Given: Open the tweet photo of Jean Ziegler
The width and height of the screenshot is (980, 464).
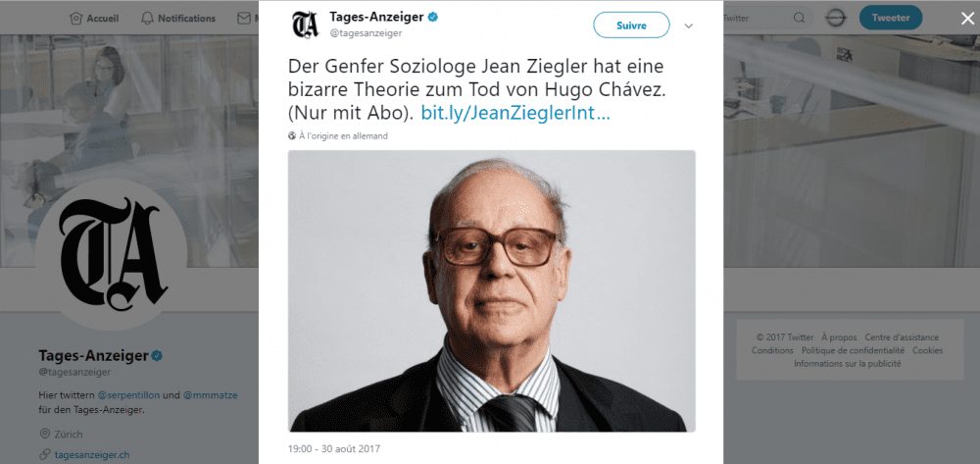Looking at the screenshot, I should (491, 290).
